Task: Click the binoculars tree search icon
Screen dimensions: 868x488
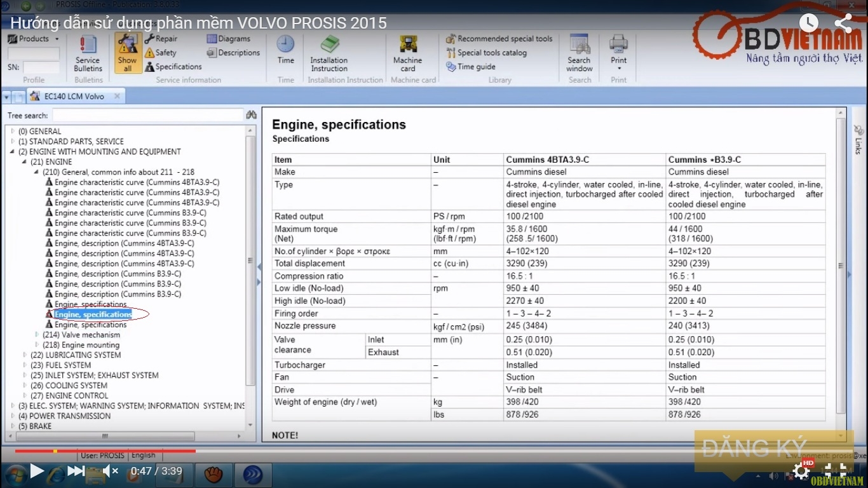Action: coord(251,115)
